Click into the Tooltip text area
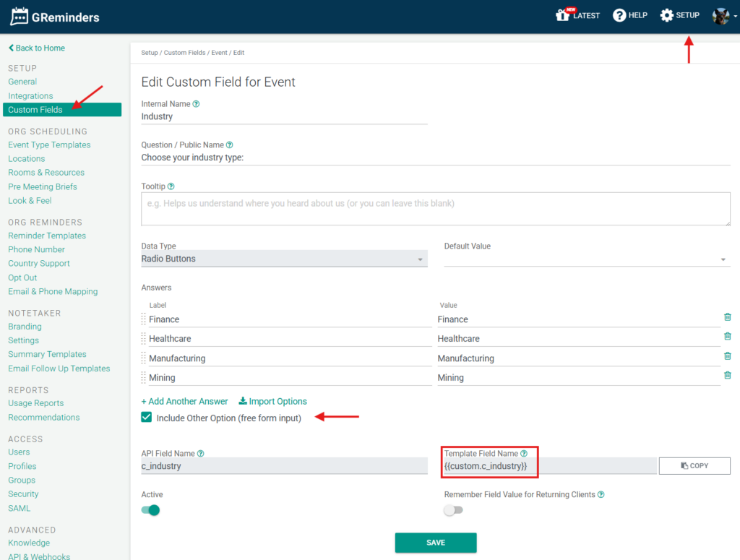 [436, 209]
